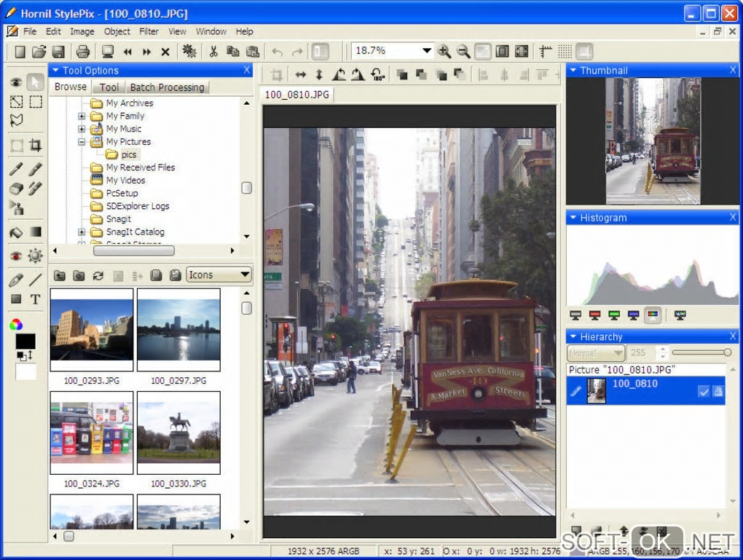Image resolution: width=743 pixels, height=560 pixels.
Task: Select the Text tool
Action: [35, 299]
